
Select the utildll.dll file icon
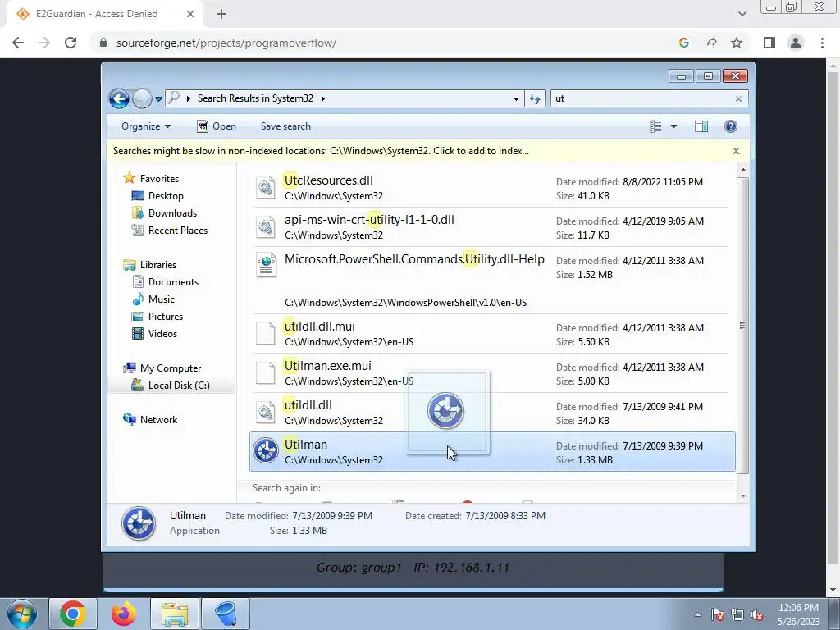(x=266, y=412)
